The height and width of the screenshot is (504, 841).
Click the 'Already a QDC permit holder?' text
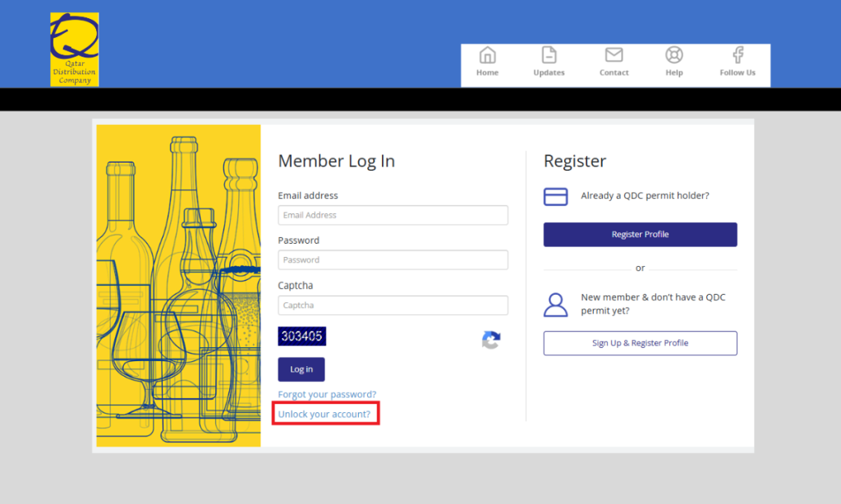[645, 196]
